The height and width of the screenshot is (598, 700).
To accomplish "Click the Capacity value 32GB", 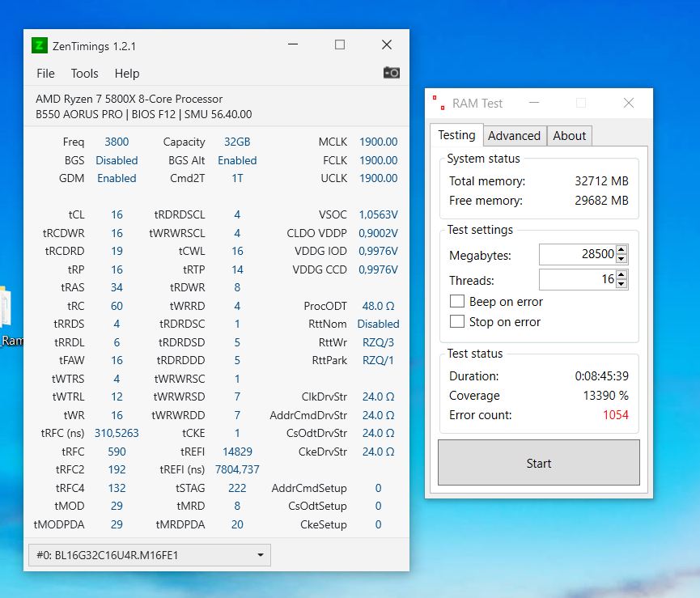I will (x=237, y=142).
